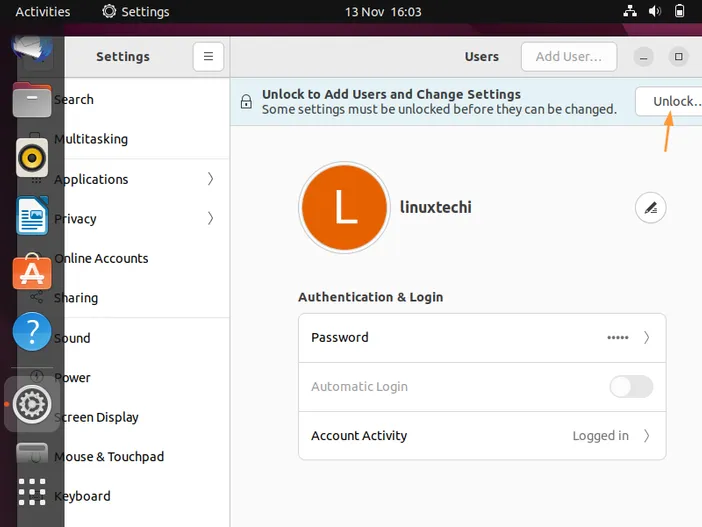
Task: Select Multitasking in the sidebar
Action: 91,139
